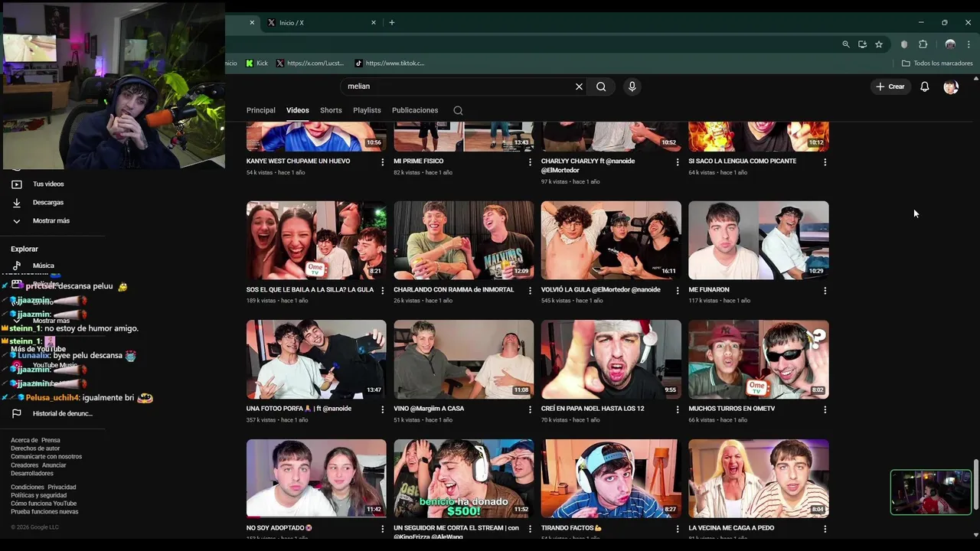Click the Chrome zoom magnifier icon

pyautogui.click(x=846, y=44)
